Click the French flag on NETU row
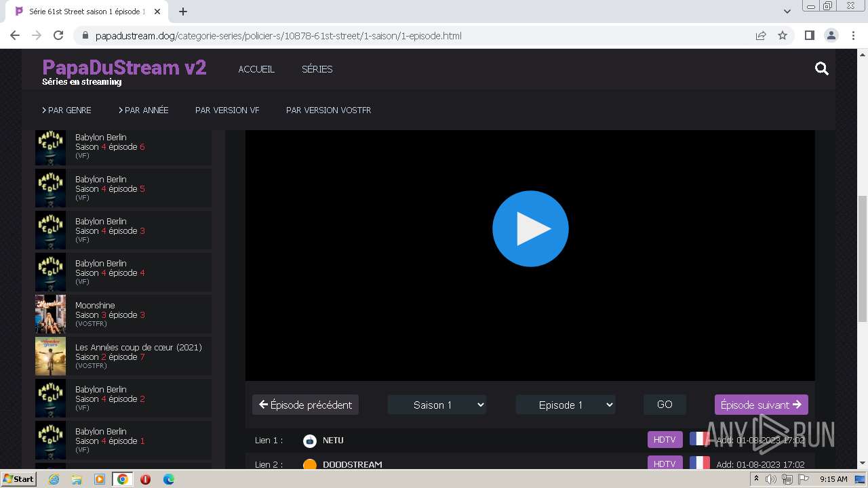Image resolution: width=868 pixels, height=488 pixels. (698, 439)
